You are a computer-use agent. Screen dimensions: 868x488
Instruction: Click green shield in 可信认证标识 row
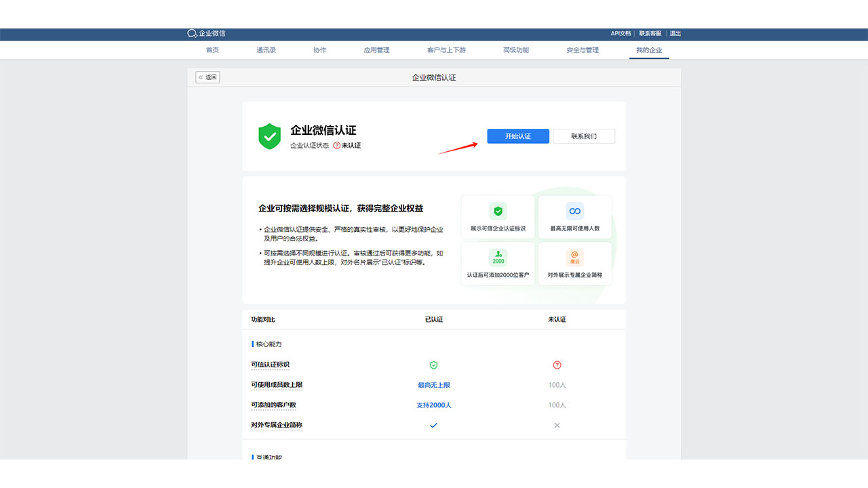point(434,365)
